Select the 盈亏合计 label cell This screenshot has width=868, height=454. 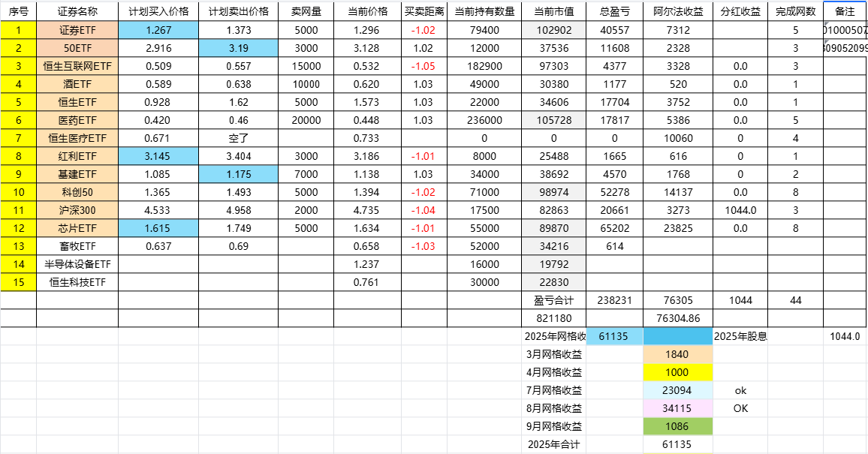coord(553,300)
